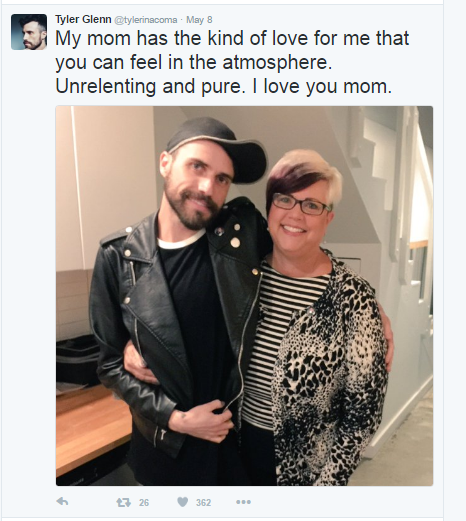Click the Tyler Glenn display name
This screenshot has height=521, width=466.
[x=83, y=19]
